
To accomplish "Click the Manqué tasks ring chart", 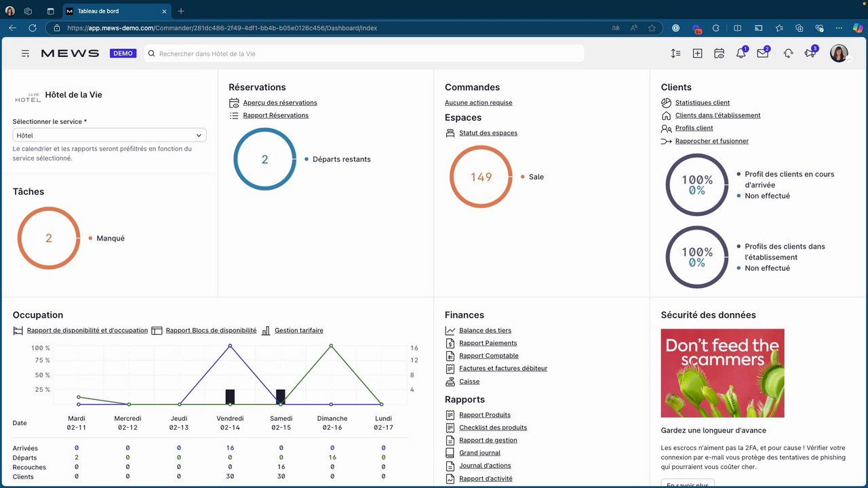I will (x=49, y=239).
